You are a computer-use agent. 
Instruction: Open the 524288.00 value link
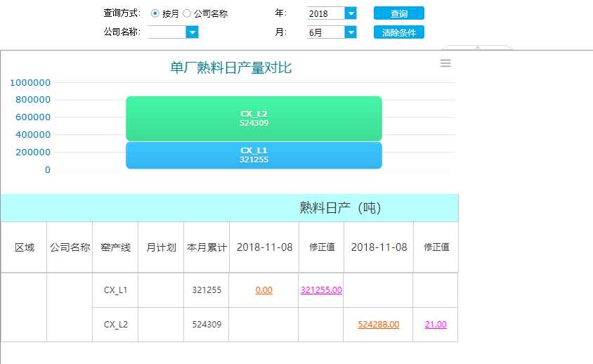[379, 325]
